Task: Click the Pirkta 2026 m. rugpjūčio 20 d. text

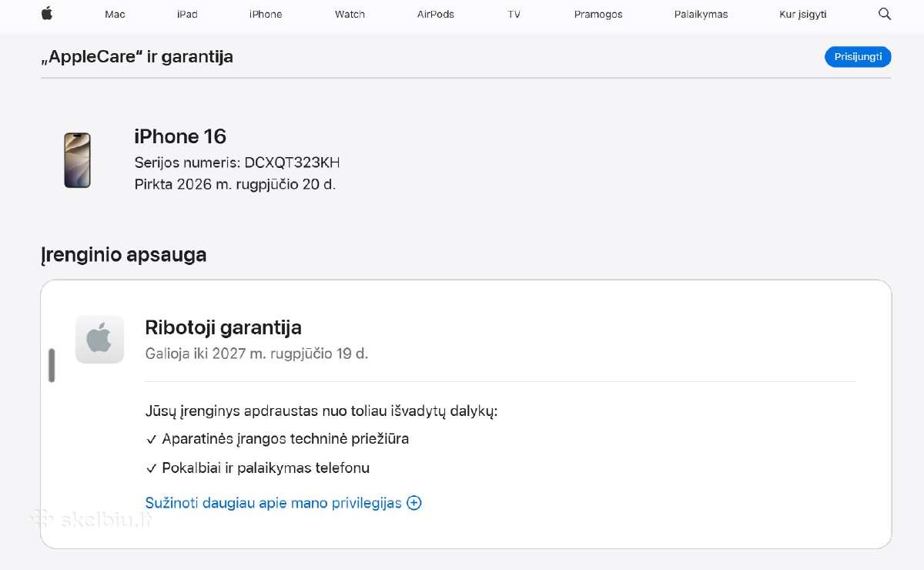Action: pyautogui.click(x=235, y=184)
